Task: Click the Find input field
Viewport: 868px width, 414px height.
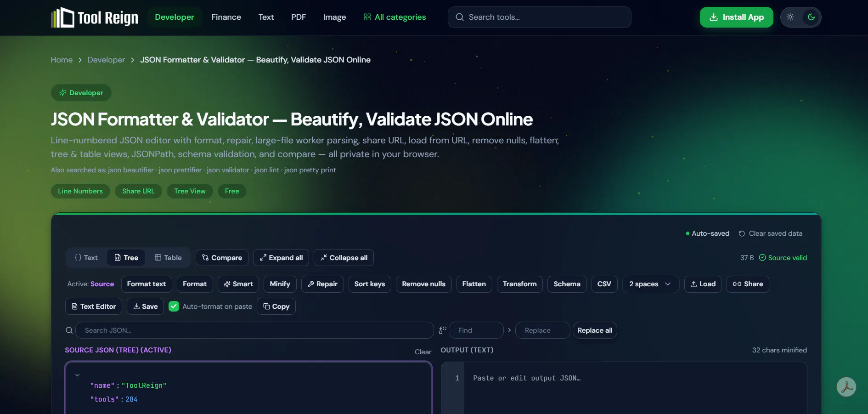Action: point(476,330)
